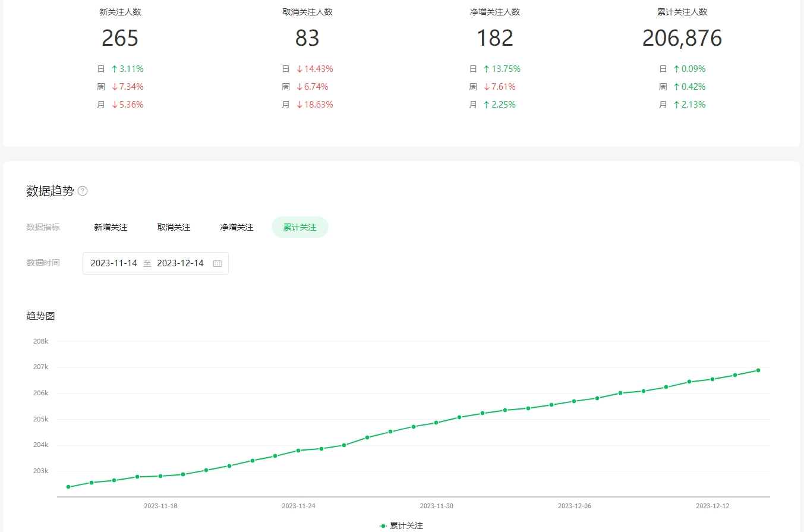Viewport: 804px width, 532px height.
Task: Click the 2023-11-30 axis label
Action: [436, 506]
